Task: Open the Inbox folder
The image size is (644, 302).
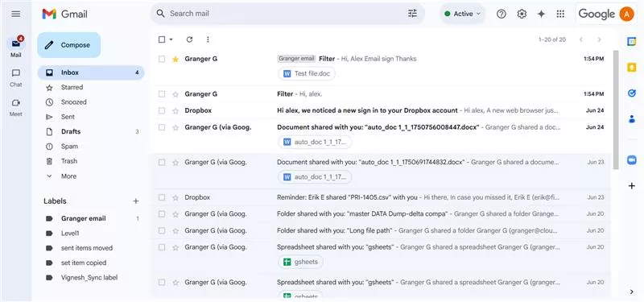Action: [91, 72]
